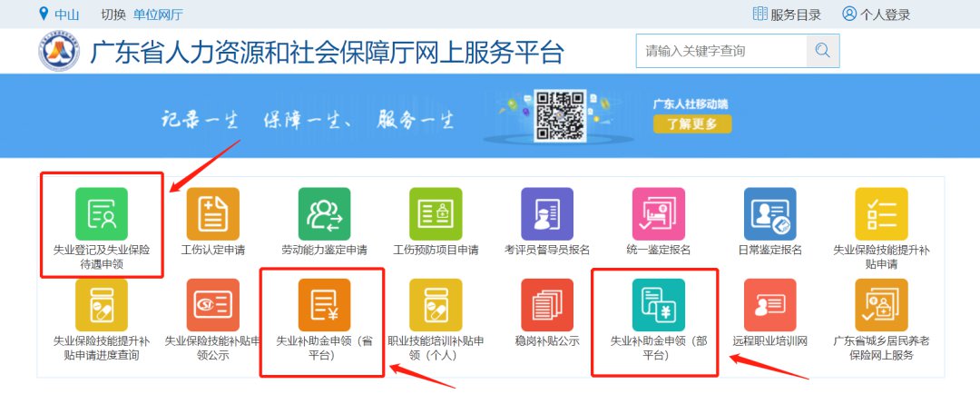Screen dimensions: 980x394
Task: Open 失业保险技能提升补贴申请 icon
Action: click(x=881, y=214)
